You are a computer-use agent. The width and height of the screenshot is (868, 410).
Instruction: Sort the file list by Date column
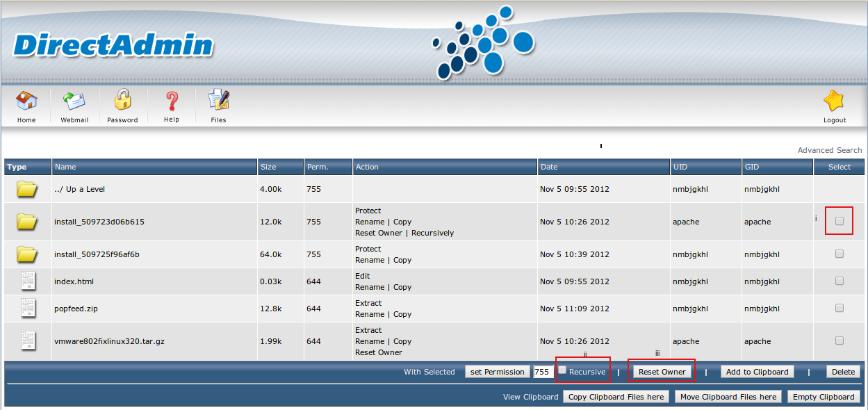(x=549, y=167)
